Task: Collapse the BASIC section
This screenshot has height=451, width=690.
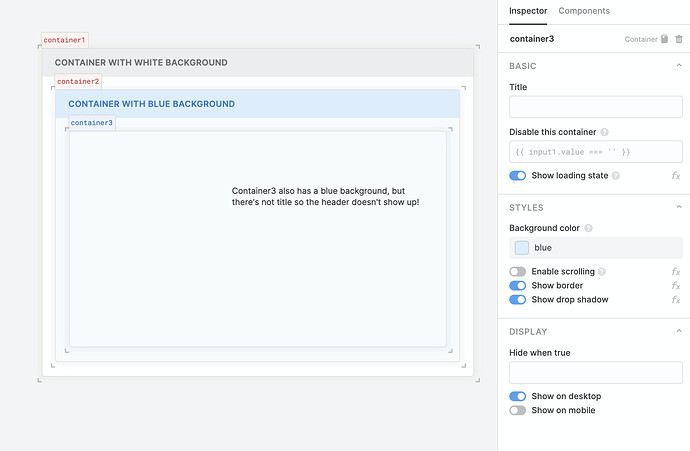Action: click(679, 66)
